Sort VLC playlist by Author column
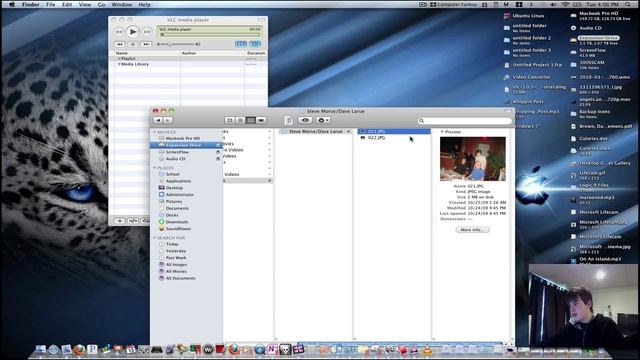The width and height of the screenshot is (640, 360). (212, 53)
